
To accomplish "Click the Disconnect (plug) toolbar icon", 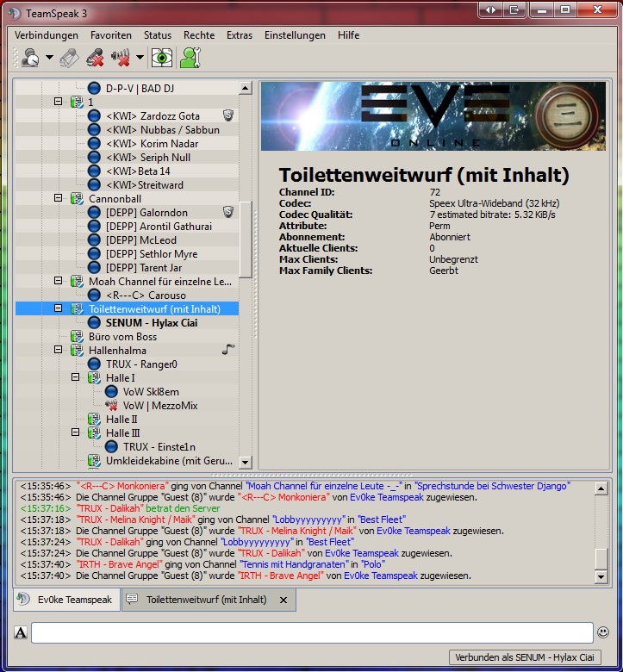I will click(69, 58).
